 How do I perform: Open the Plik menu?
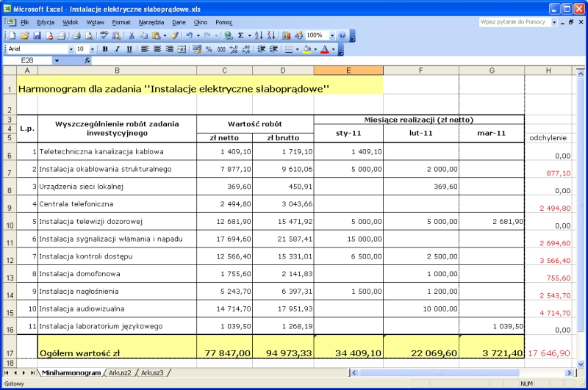click(25, 23)
